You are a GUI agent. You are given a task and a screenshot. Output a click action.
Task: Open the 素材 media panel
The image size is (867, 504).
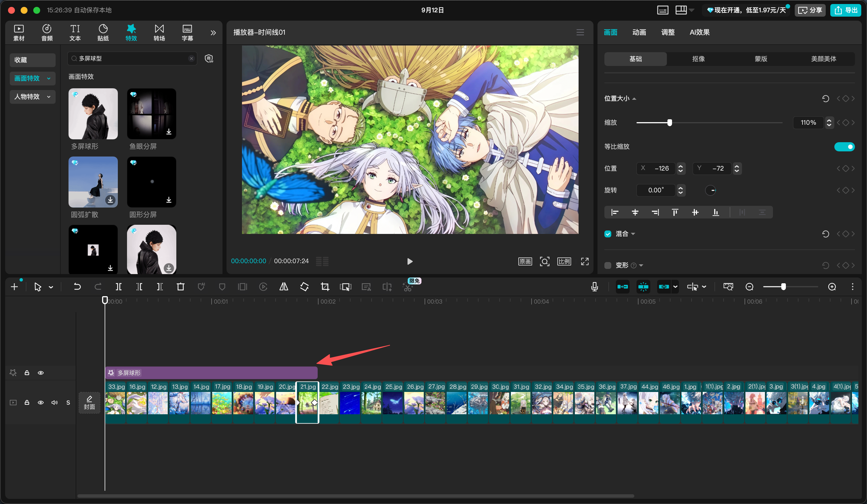(19, 33)
